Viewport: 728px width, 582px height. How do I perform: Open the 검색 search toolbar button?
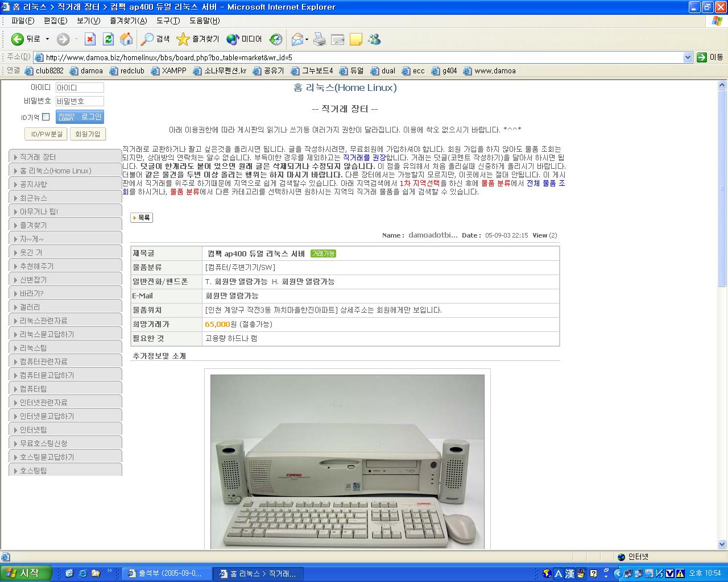click(x=155, y=39)
